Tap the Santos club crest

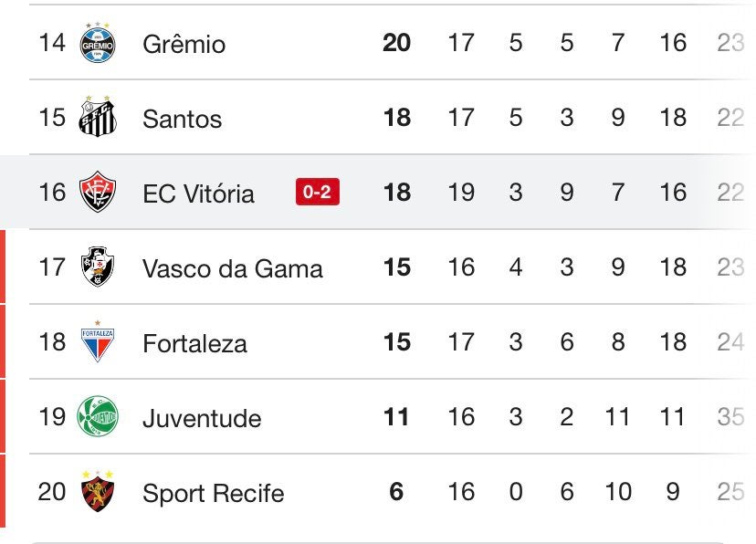[98, 117]
